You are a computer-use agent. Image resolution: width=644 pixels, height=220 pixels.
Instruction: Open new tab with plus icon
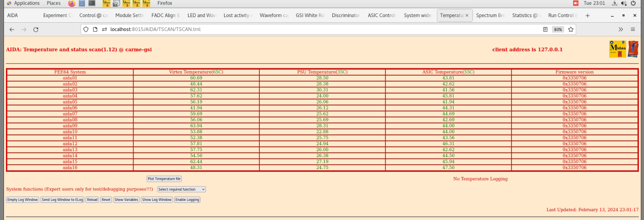pos(588,16)
